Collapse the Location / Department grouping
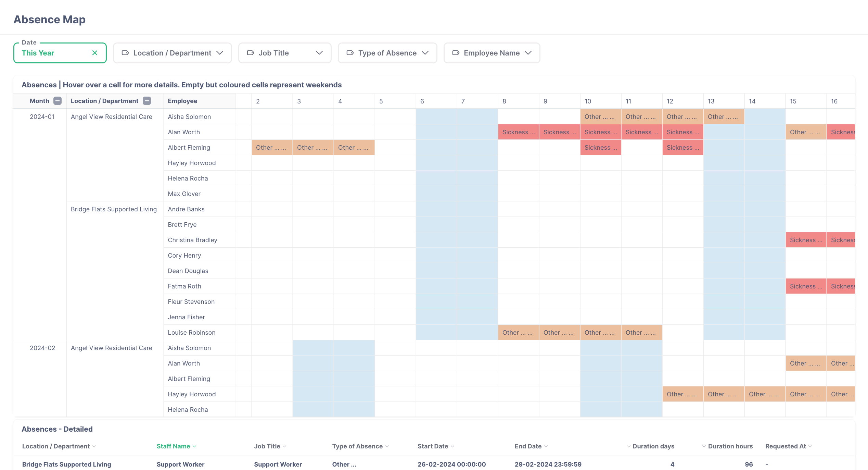The width and height of the screenshot is (868, 470). pos(147,101)
